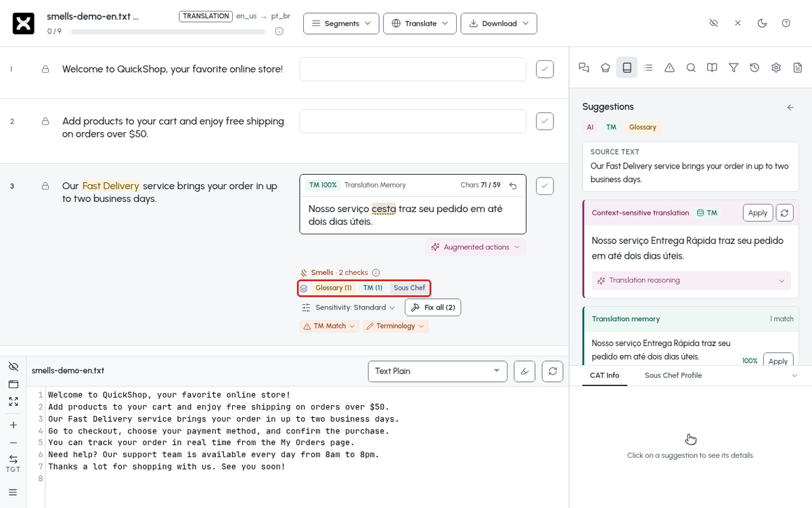Open the history clock panel
The height and width of the screenshot is (508, 812).
click(x=754, y=68)
